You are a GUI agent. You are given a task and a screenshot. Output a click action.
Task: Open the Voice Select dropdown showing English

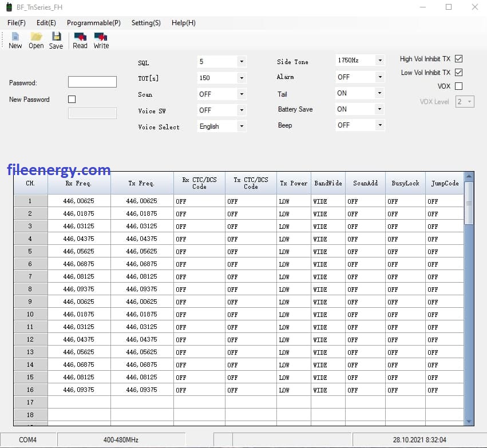coord(222,126)
